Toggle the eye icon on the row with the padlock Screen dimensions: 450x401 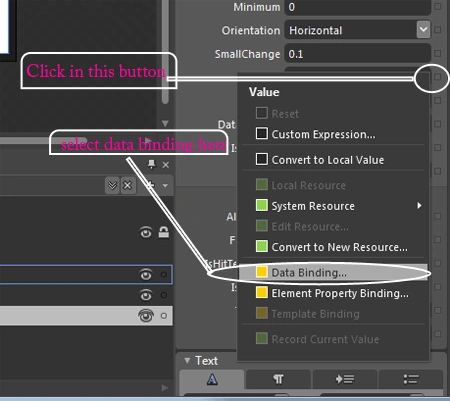click(x=145, y=233)
